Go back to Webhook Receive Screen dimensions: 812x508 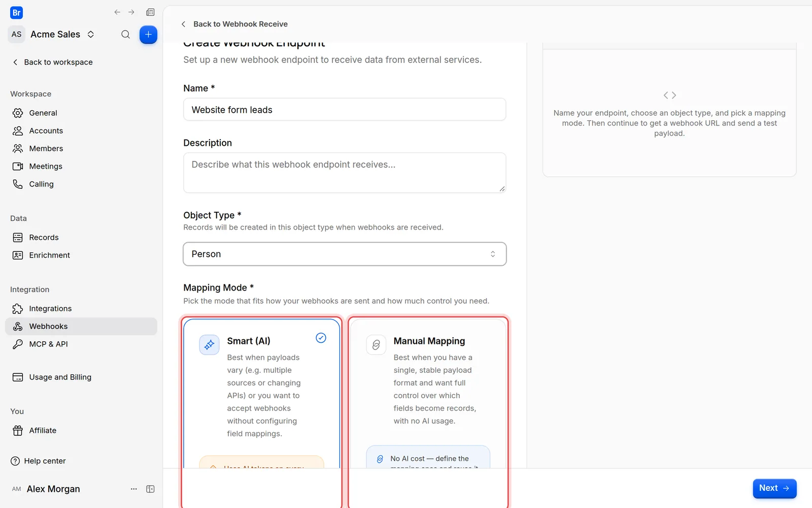(234, 24)
